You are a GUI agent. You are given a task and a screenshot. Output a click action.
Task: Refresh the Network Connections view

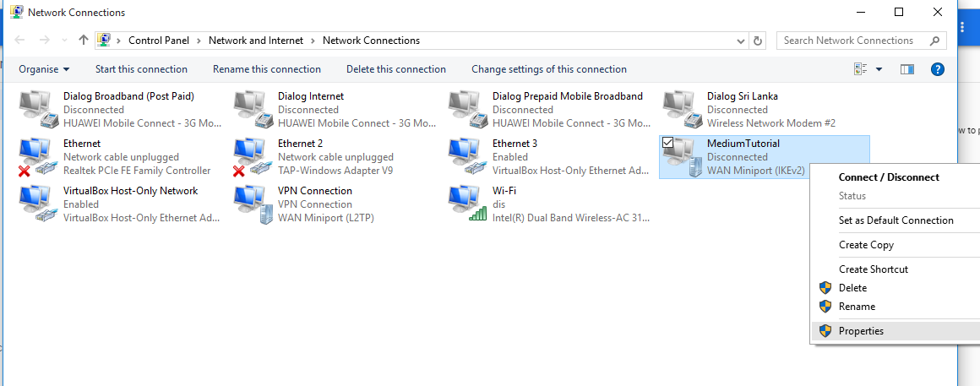tap(758, 41)
